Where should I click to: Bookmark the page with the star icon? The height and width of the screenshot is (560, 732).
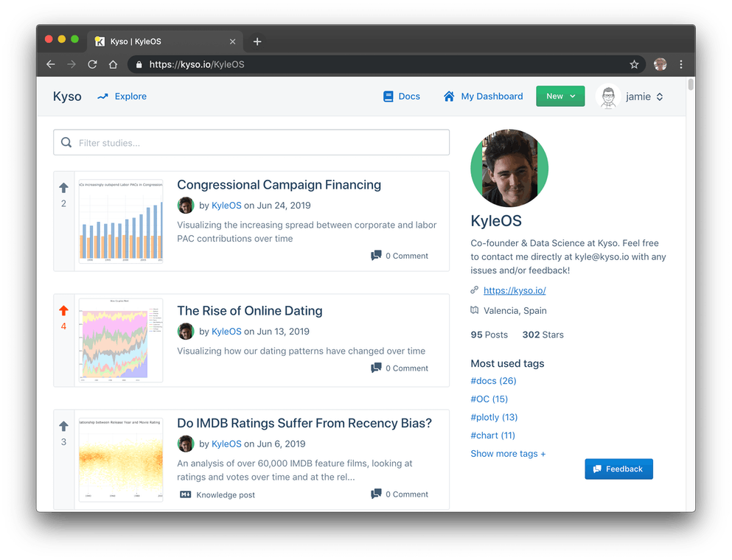coord(634,64)
